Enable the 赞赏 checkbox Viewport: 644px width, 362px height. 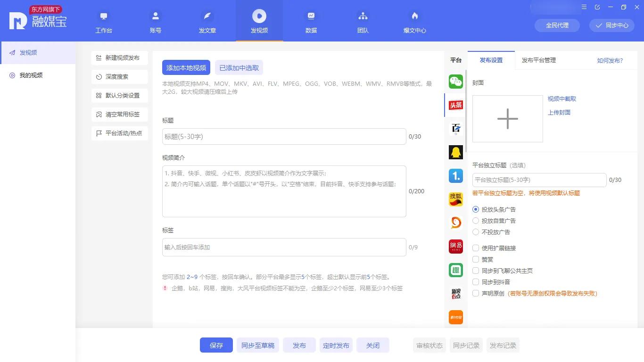[x=476, y=259]
